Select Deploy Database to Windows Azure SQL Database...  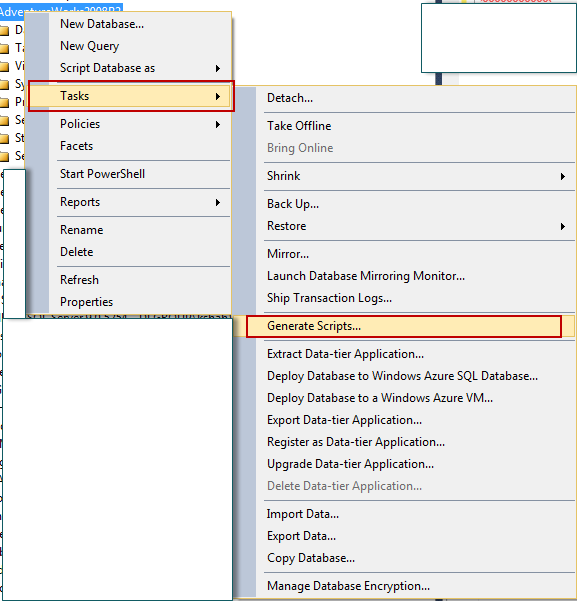click(402, 376)
